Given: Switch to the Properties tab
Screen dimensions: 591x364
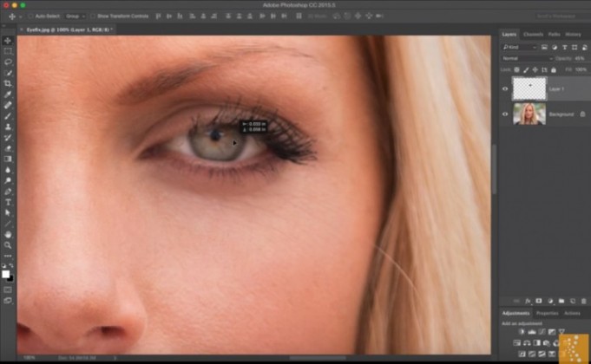Looking at the screenshot, I should [547, 313].
